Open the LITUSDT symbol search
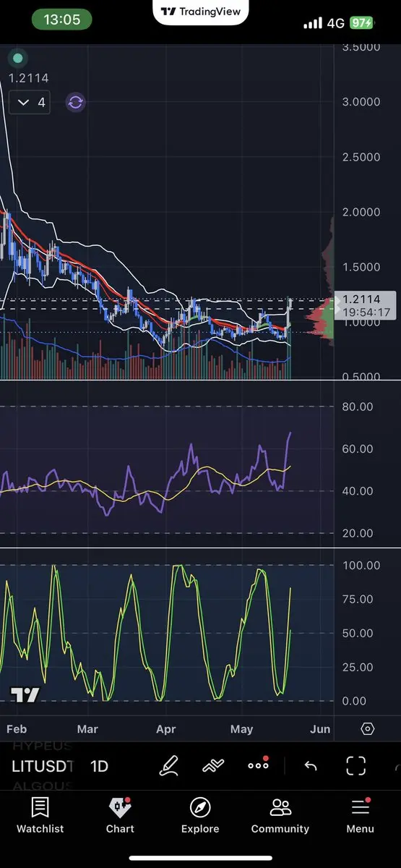Viewport: 401px width, 868px height. [x=43, y=766]
